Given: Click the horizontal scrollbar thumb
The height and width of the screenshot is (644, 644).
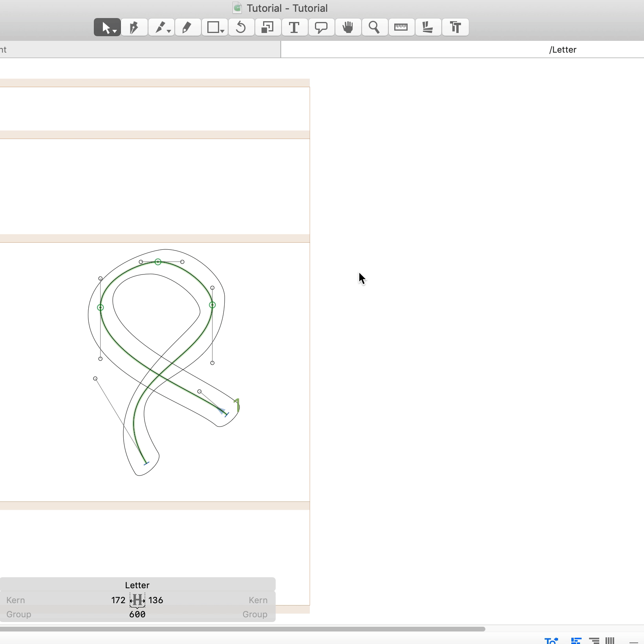Looking at the screenshot, I should tap(242, 629).
